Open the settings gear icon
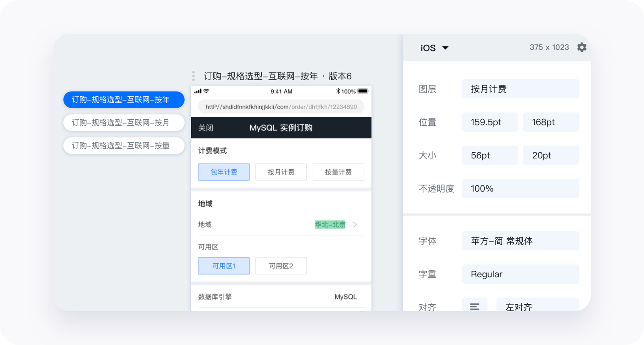Screen dimensions: 644x345 (x=582, y=48)
